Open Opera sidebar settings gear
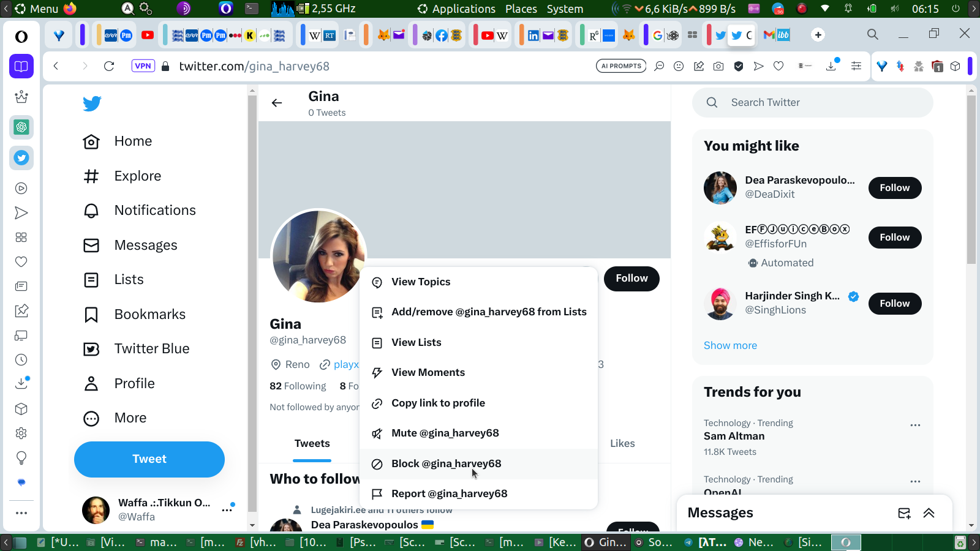980x551 pixels. pyautogui.click(x=21, y=433)
